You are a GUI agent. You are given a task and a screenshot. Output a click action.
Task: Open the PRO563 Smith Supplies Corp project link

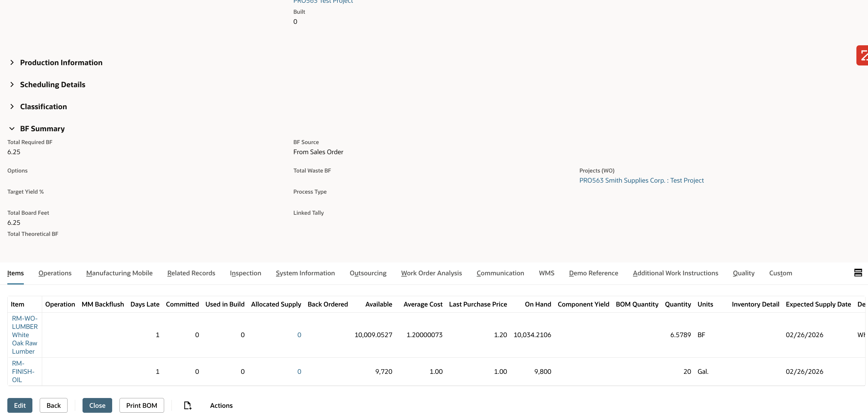(x=641, y=180)
